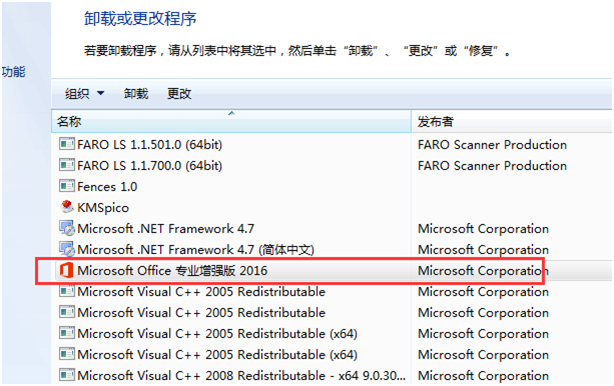Click the 更改 toolbar button
614x386 pixels.
(x=179, y=94)
